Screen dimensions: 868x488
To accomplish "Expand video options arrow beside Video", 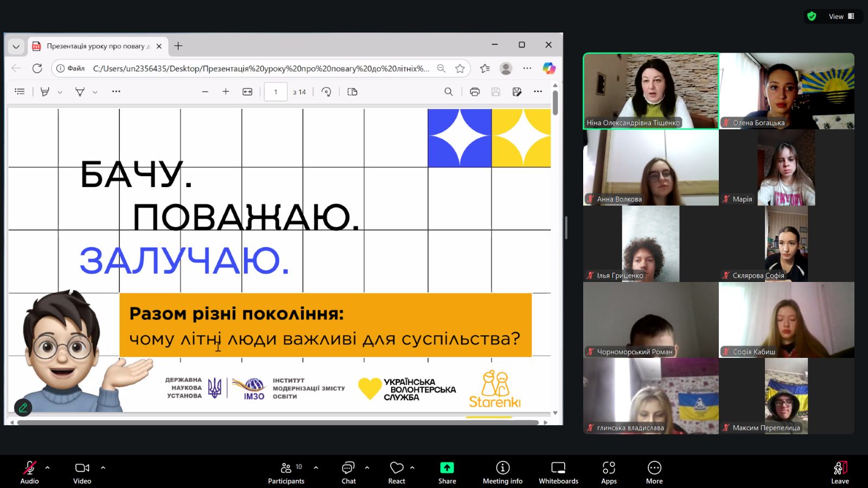I will [x=103, y=467].
